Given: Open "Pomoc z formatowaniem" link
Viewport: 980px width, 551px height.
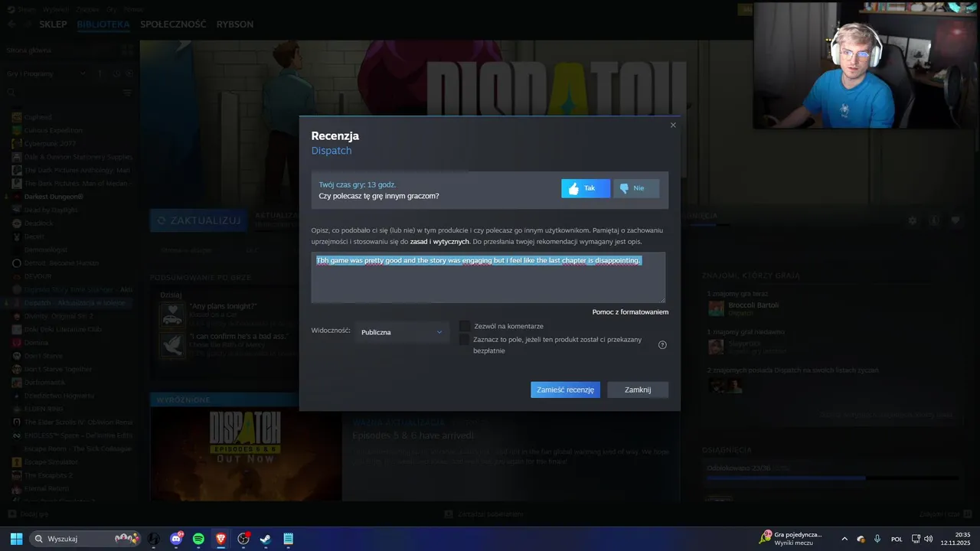Looking at the screenshot, I should (630, 312).
